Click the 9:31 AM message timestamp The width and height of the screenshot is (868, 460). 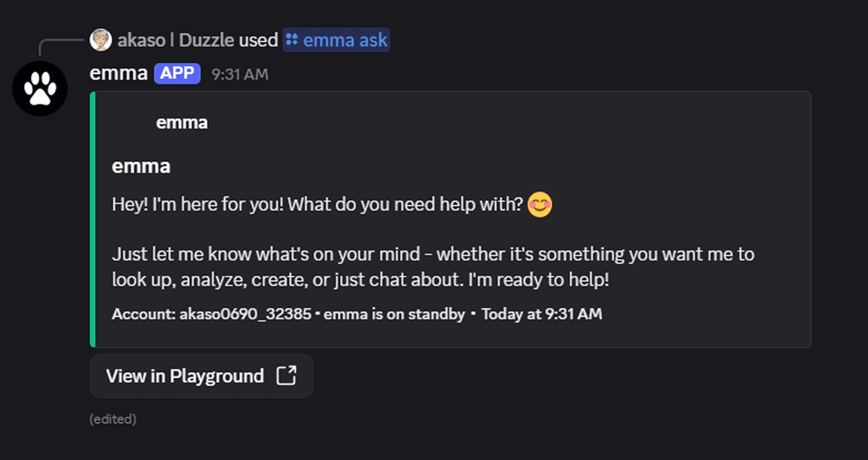pyautogui.click(x=240, y=74)
